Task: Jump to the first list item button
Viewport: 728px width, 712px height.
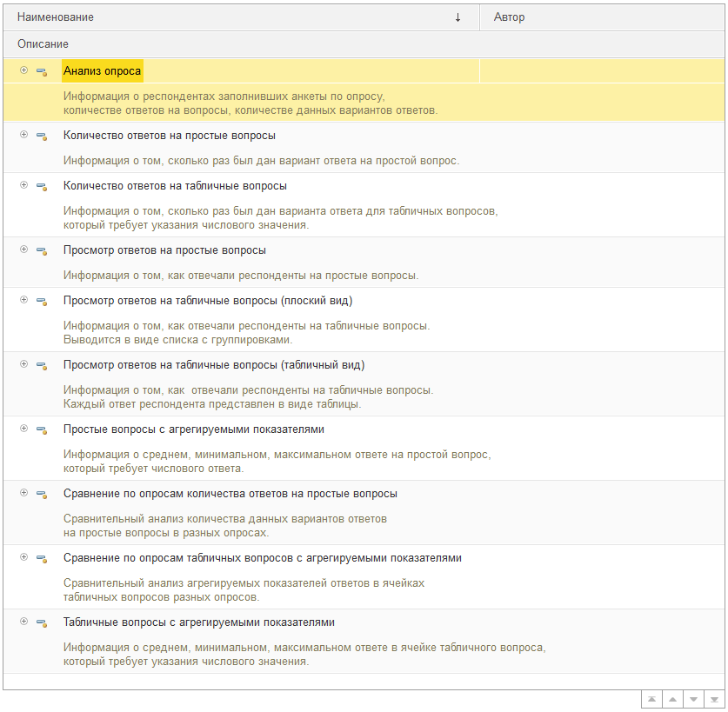Action: coord(651,699)
